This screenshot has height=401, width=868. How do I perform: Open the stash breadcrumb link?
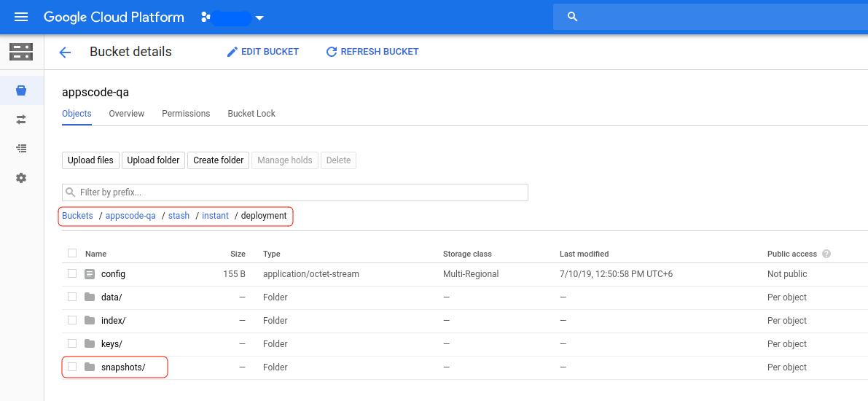tap(179, 216)
